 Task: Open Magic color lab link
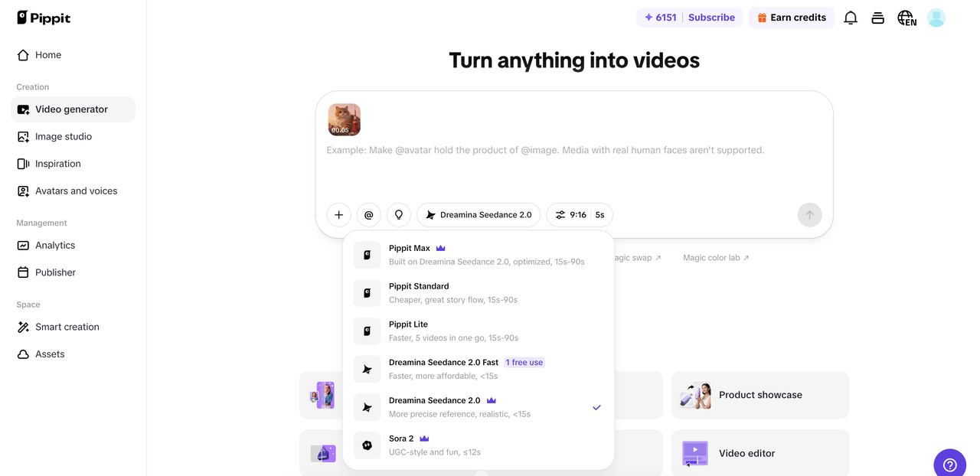pos(716,258)
